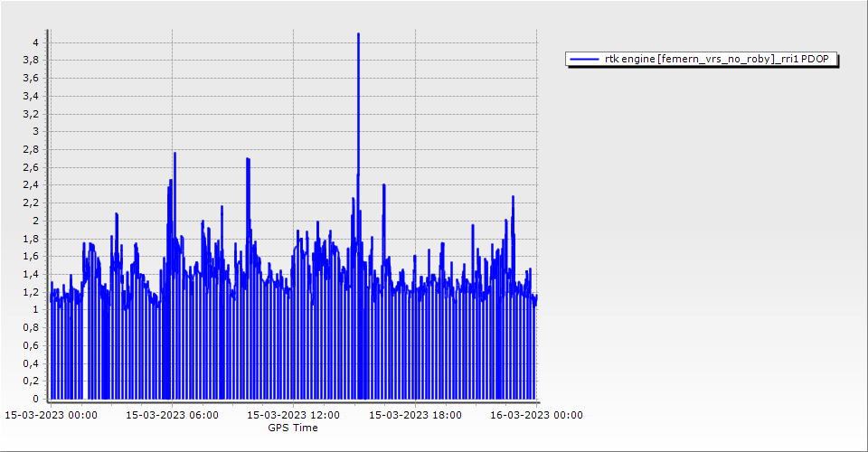
Task: Click the y-axis tick label 3
Action: (35, 131)
